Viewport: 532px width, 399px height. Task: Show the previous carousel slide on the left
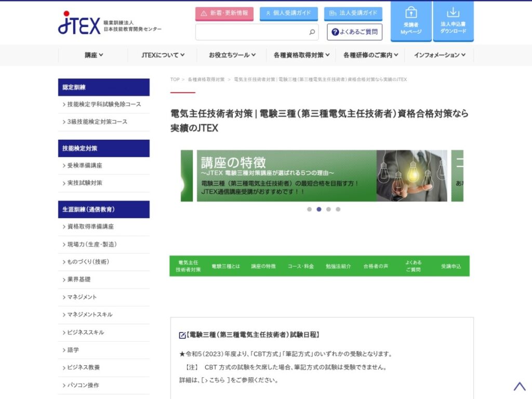tap(187, 176)
